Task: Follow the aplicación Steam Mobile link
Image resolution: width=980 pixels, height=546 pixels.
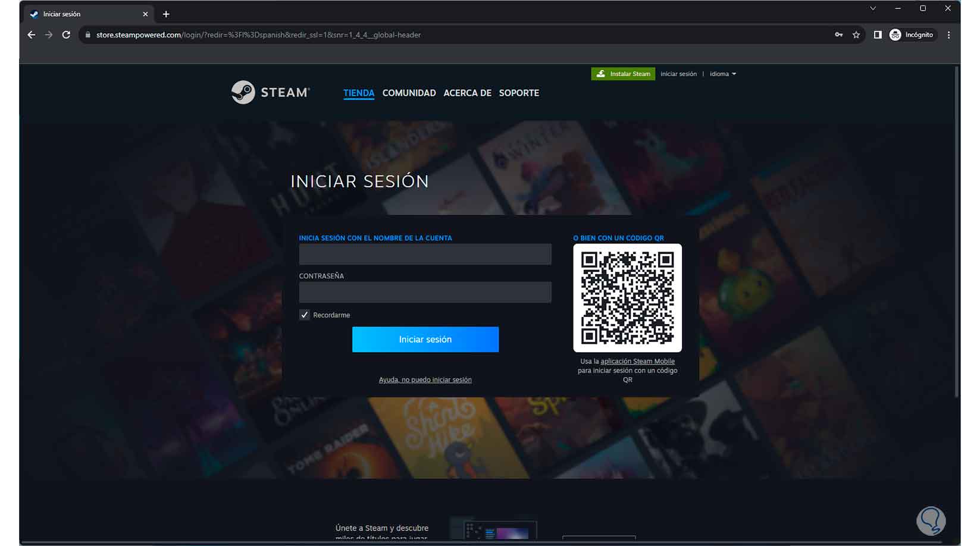Action: 637,361
